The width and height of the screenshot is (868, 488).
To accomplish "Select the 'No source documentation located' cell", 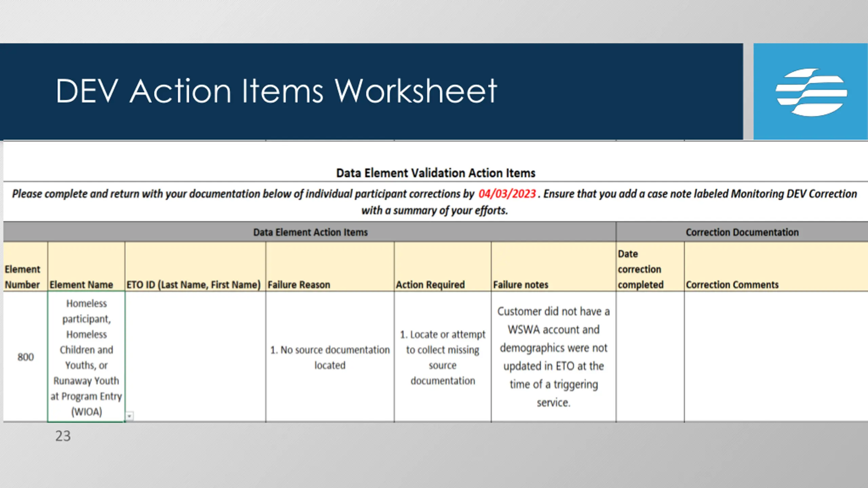I will (330, 357).
